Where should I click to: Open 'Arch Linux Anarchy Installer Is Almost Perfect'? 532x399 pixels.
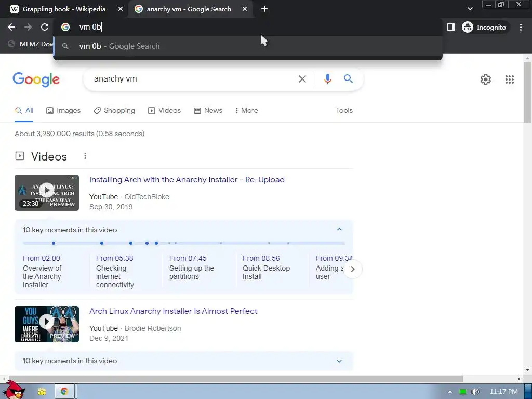(x=174, y=311)
